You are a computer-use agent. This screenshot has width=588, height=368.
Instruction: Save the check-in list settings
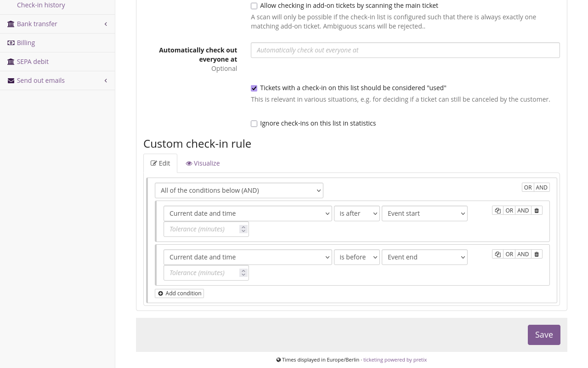(544, 334)
